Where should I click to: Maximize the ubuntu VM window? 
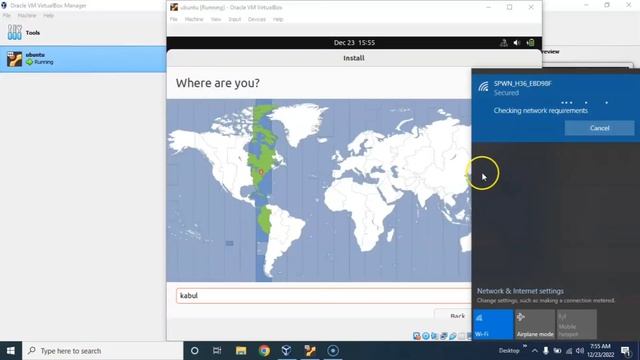pos(509,7)
